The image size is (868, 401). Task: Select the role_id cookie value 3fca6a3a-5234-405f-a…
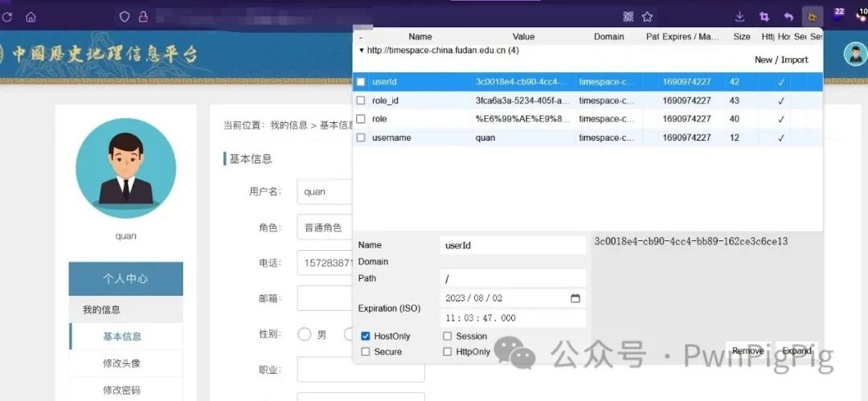pyautogui.click(x=522, y=100)
